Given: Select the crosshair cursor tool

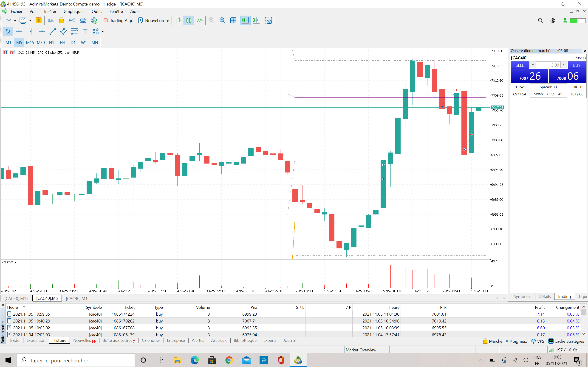Looking at the screenshot, I should pyautogui.click(x=19, y=31).
